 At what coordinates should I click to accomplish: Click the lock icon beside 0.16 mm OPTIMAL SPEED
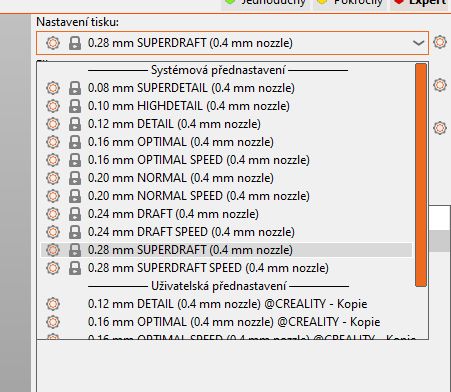click(75, 160)
